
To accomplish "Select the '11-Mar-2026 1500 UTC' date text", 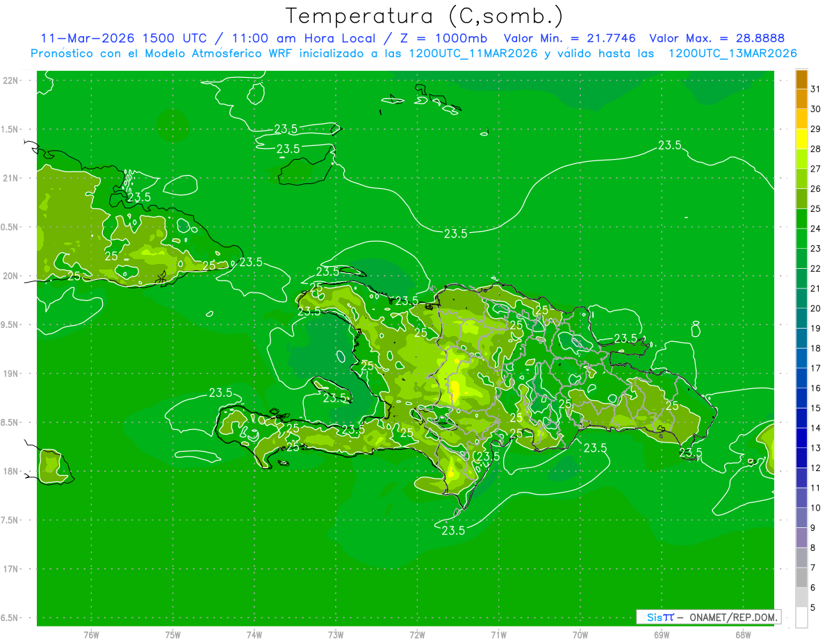I will [123, 38].
